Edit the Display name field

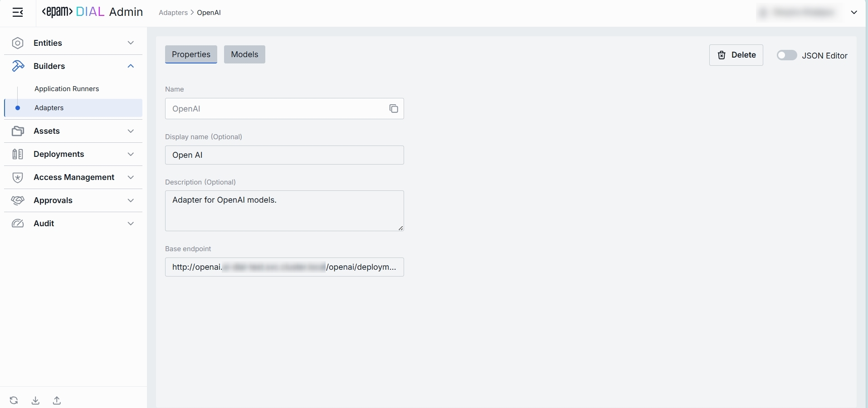click(x=284, y=155)
